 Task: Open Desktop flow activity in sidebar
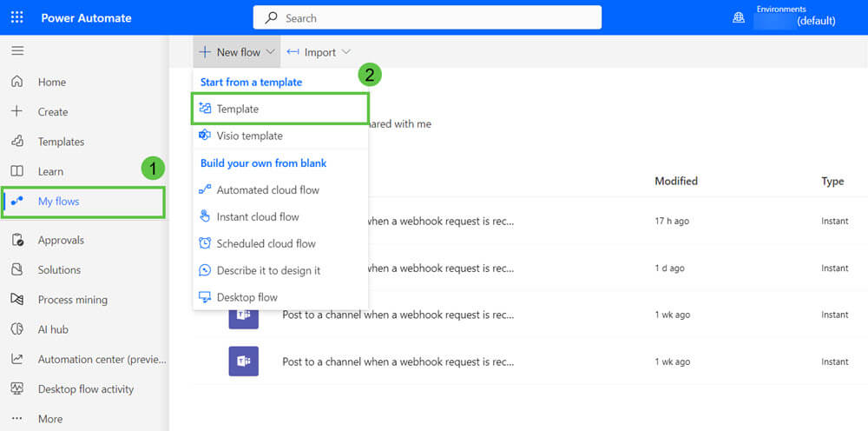(84, 389)
